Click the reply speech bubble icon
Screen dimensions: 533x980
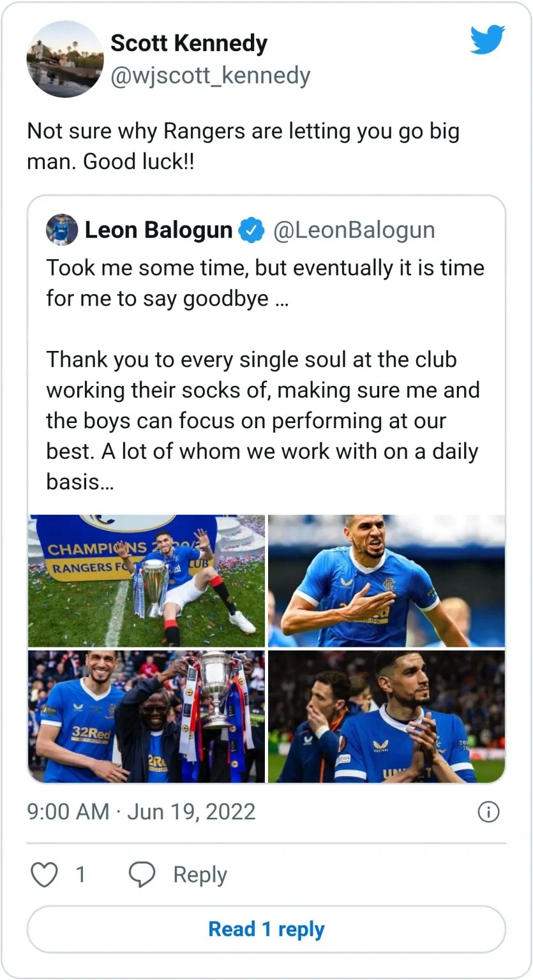click(x=142, y=874)
